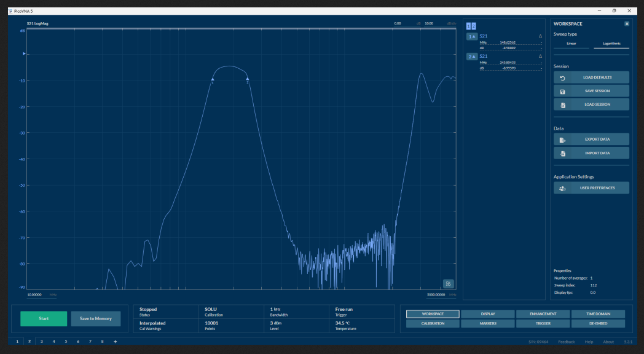Switch to channel tab 7
Viewport: 644px width, 354px height.
[x=90, y=342]
